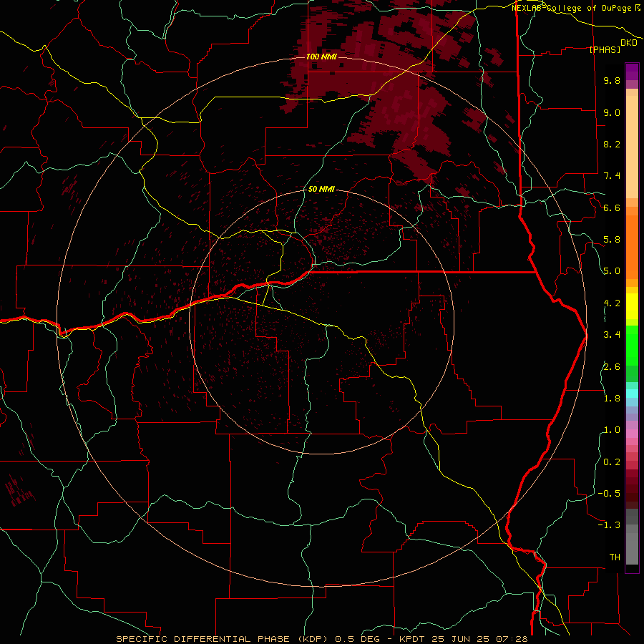The width and height of the screenshot is (644, 644).
Task: Select the 5.0 legend value
Action: click(612, 271)
